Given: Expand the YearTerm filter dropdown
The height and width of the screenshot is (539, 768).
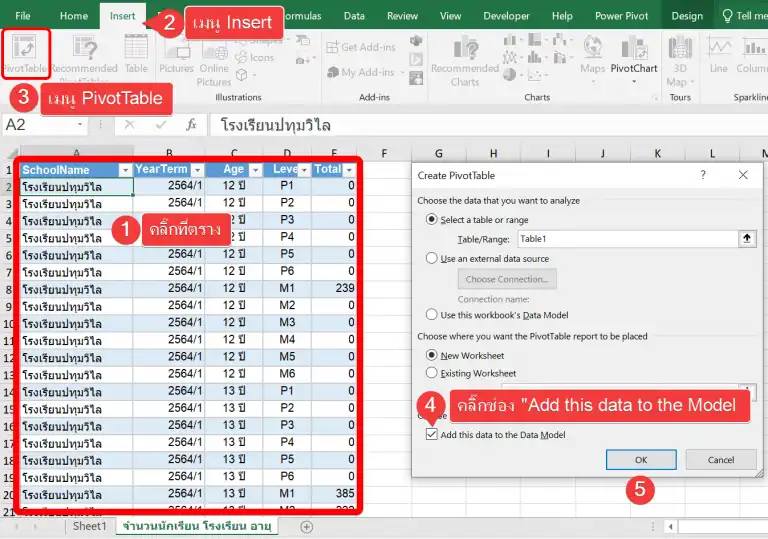Looking at the screenshot, I should coord(197,170).
